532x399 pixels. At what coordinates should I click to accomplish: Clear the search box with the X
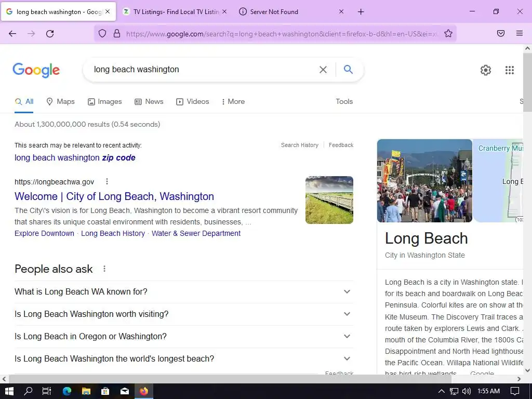[323, 70]
